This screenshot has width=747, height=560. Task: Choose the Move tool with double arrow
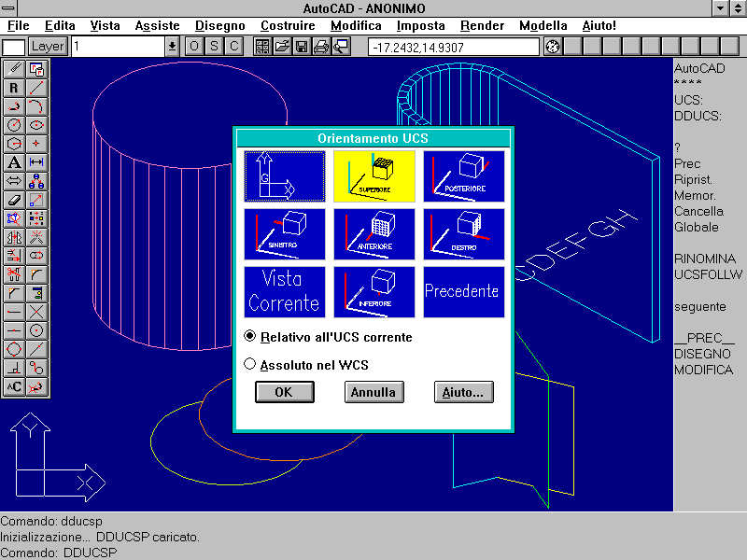14,181
